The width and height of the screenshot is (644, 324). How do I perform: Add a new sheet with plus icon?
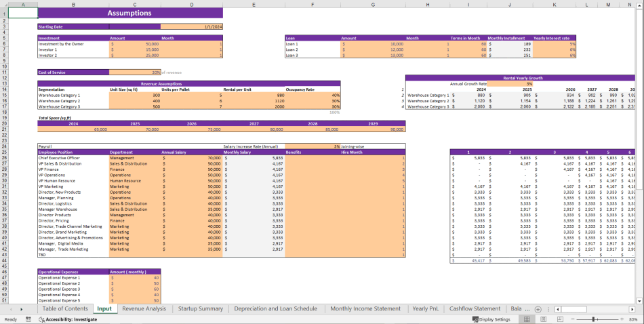(538, 308)
